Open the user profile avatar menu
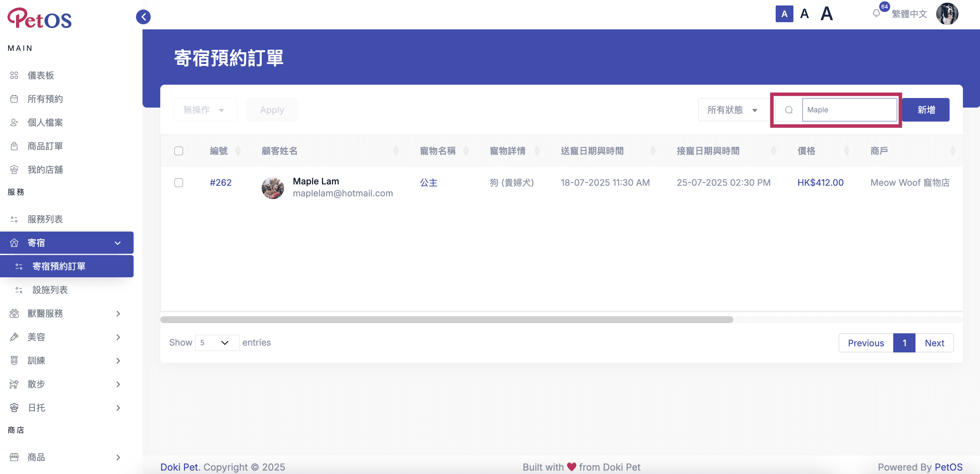 click(x=947, y=14)
